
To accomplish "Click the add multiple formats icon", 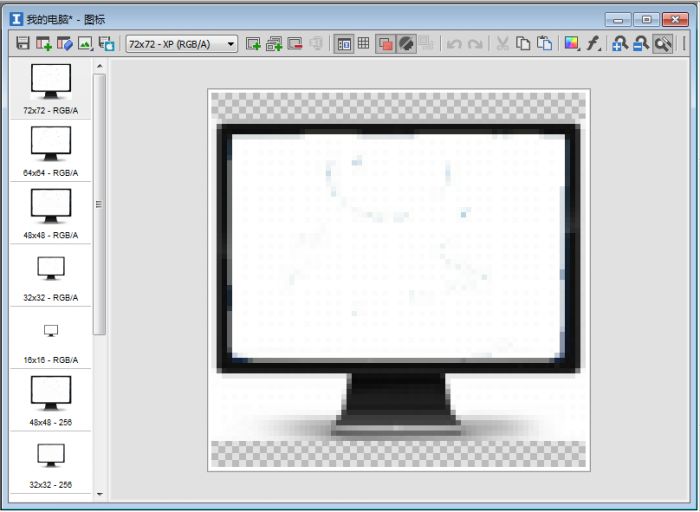I will click(x=274, y=43).
